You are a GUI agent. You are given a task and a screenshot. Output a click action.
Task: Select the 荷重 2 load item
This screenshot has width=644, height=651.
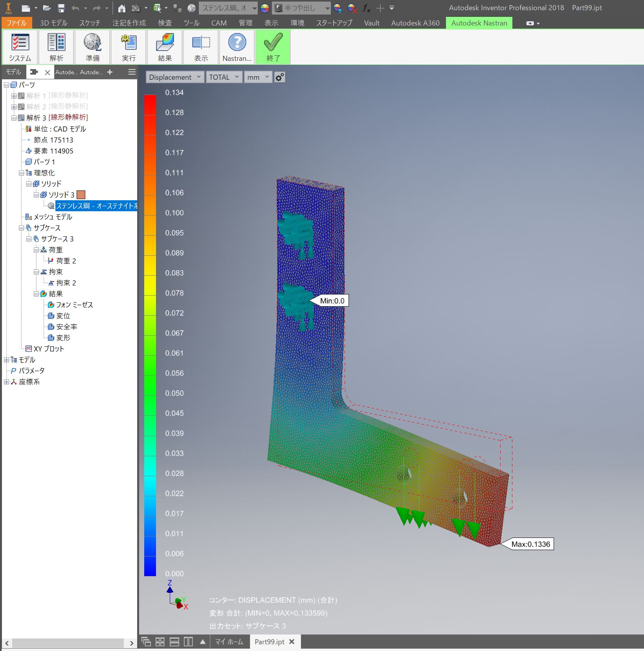pos(66,261)
